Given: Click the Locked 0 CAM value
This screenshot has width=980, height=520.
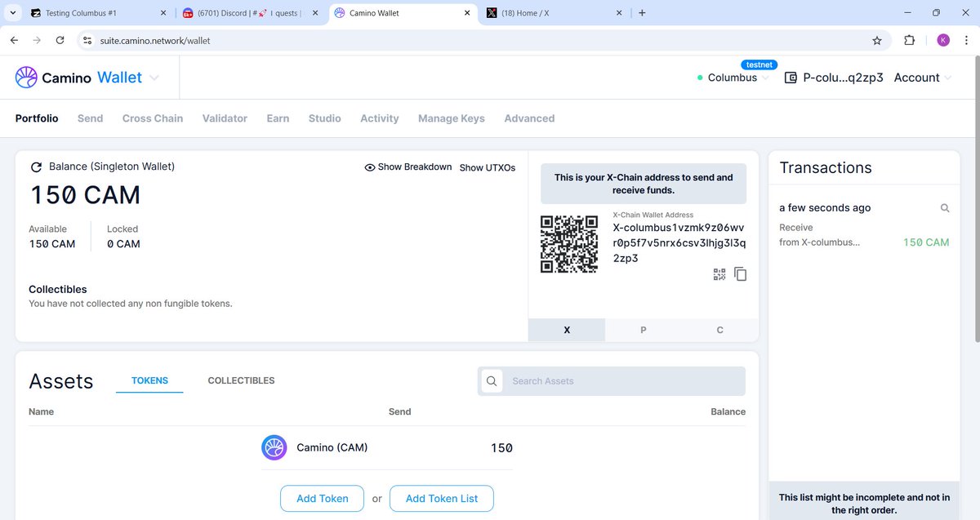Looking at the screenshot, I should [x=123, y=244].
